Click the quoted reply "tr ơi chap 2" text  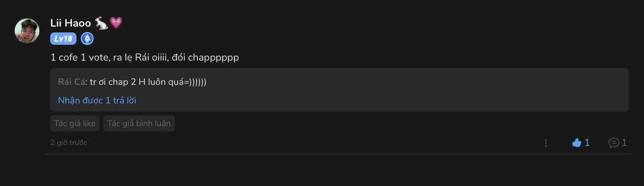(148, 82)
